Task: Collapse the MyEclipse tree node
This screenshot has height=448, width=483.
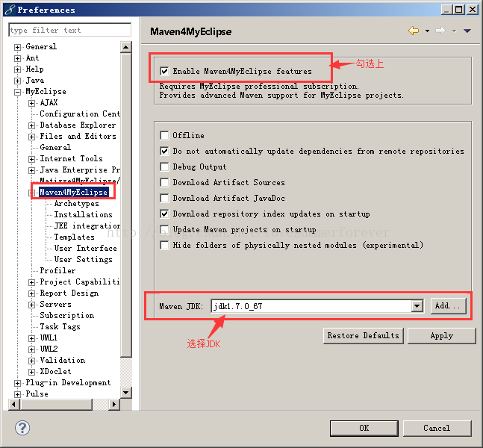Action: click(x=18, y=92)
